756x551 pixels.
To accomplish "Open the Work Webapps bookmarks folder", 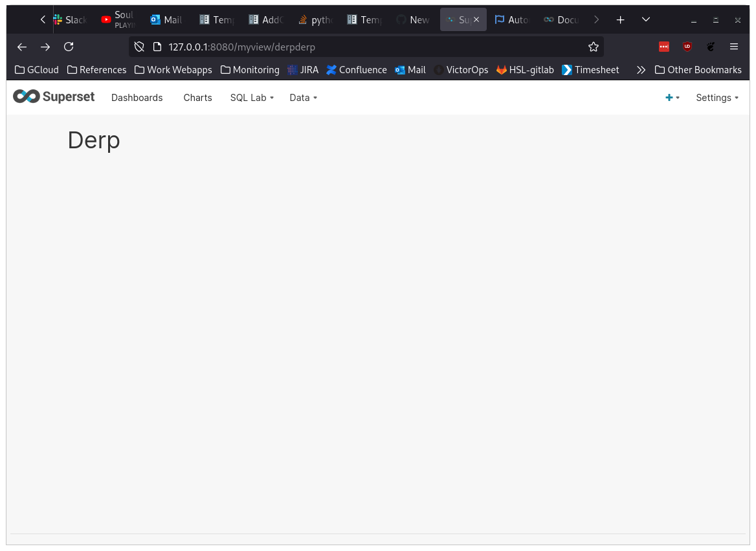I will pos(173,70).
